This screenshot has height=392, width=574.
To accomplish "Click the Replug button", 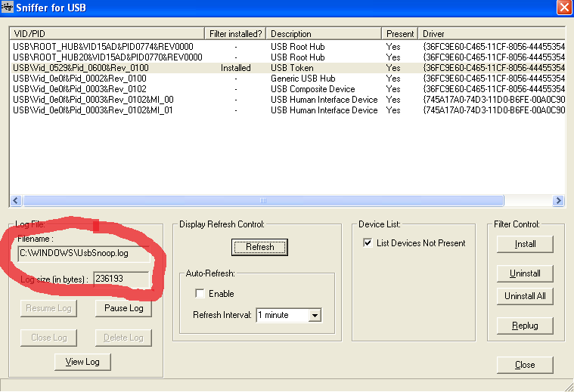I will (x=525, y=326).
